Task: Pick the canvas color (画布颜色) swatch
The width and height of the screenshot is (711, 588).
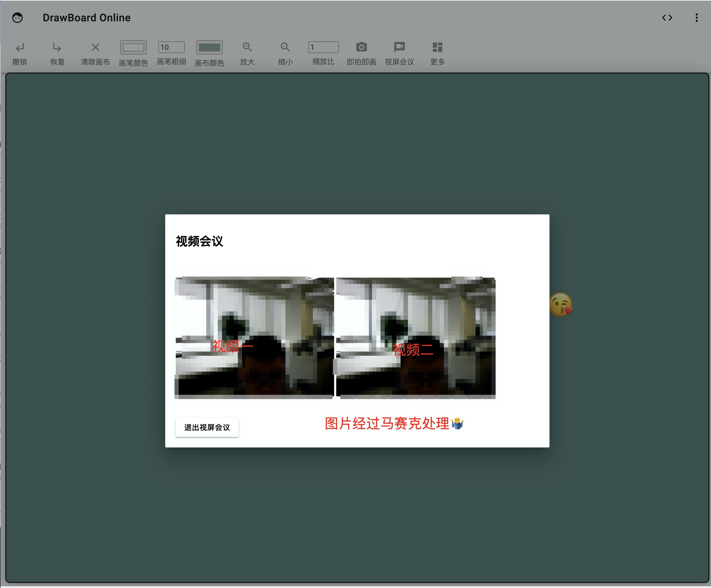Action: pyautogui.click(x=209, y=48)
